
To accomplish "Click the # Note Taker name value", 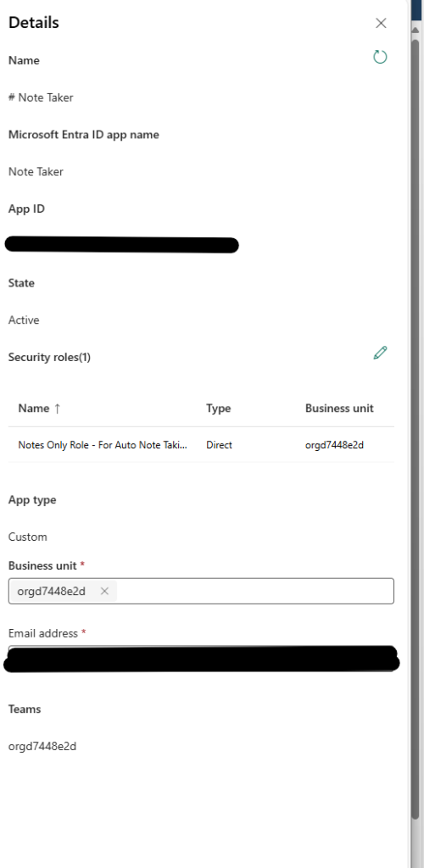I will (x=41, y=97).
